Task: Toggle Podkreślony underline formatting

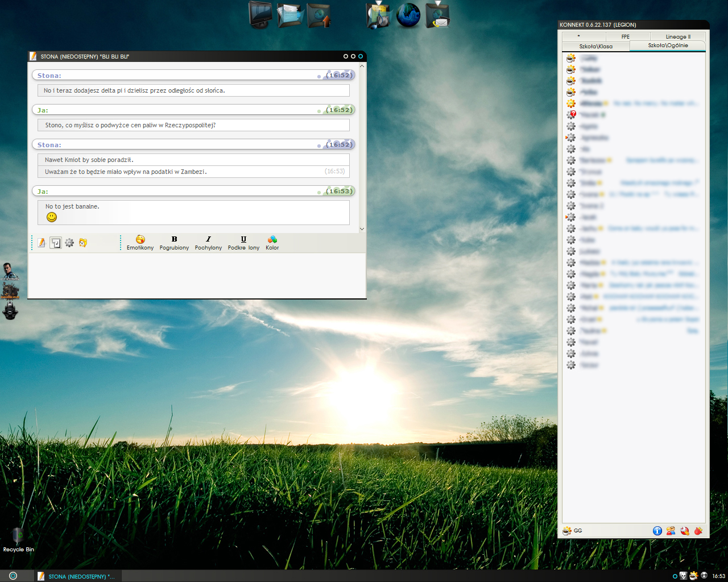Action: click(243, 243)
